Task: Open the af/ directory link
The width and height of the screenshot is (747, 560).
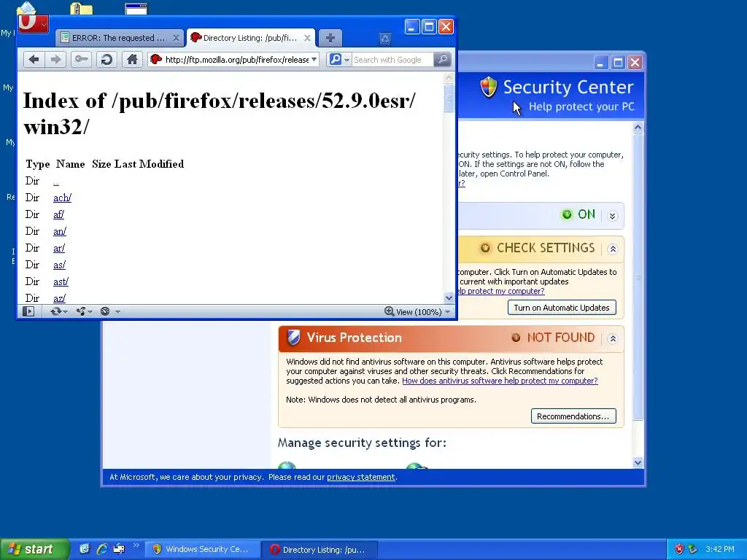Action: click(x=58, y=215)
